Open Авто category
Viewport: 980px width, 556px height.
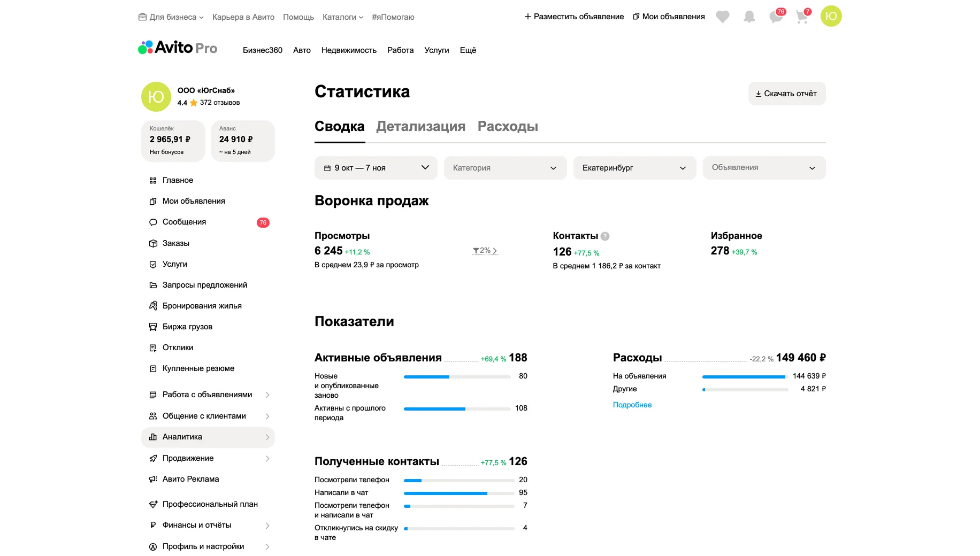pos(302,50)
